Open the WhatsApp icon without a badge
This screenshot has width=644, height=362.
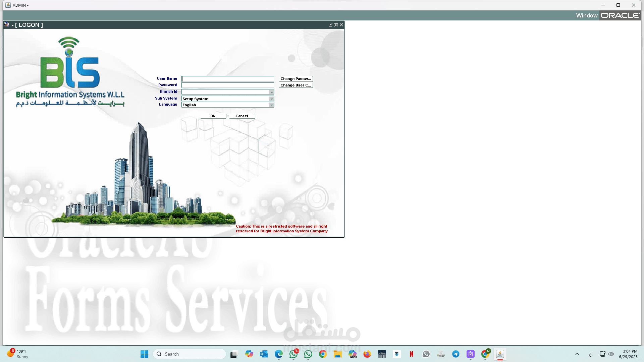[x=308, y=354]
